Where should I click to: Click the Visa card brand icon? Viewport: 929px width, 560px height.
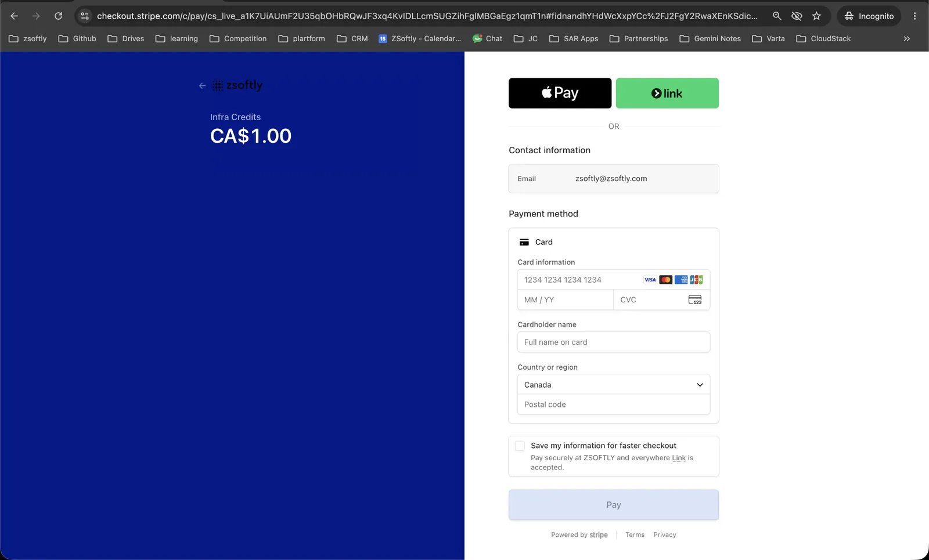click(650, 280)
